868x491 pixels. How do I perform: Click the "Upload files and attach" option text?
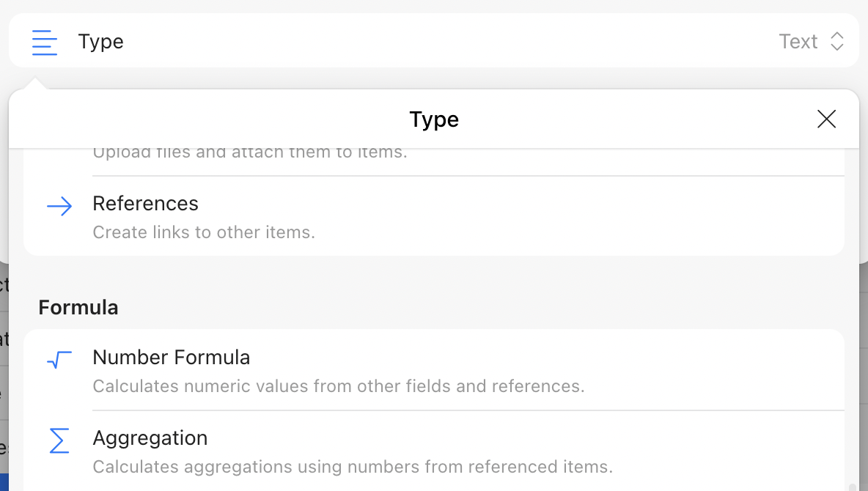[x=250, y=153]
